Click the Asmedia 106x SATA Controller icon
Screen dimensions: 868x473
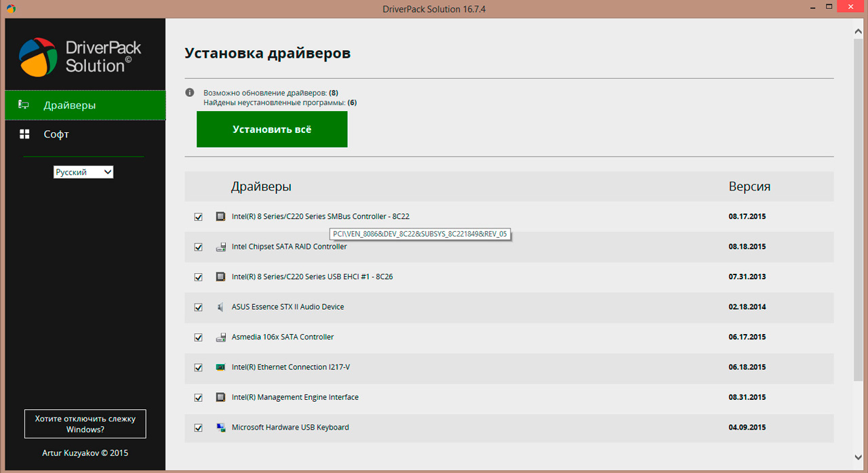220,337
